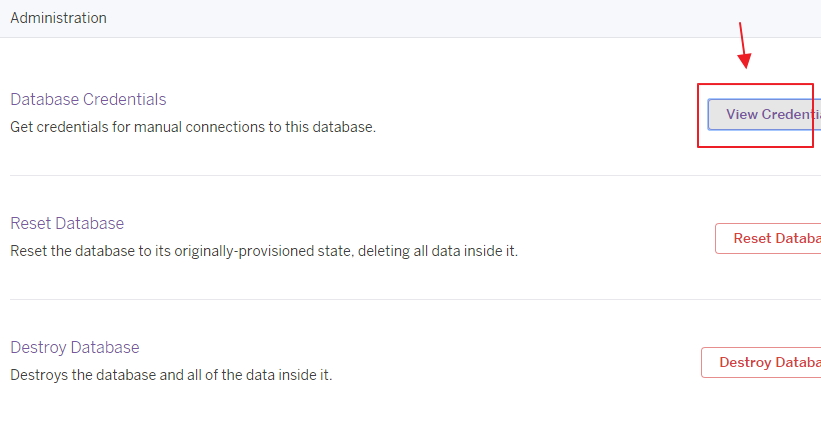Select the Database Credentials heading

[x=88, y=99]
